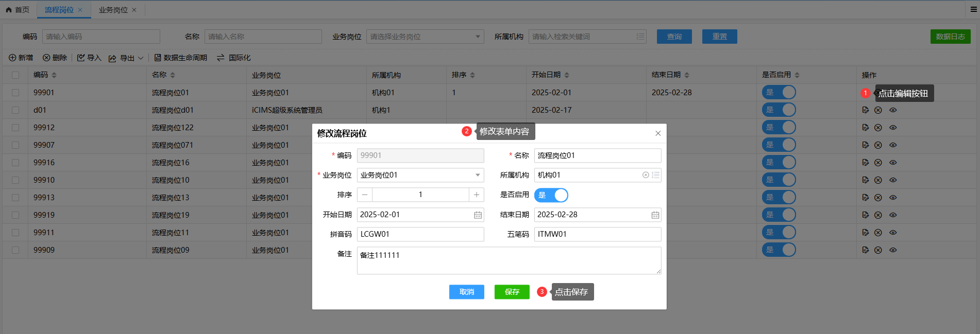The width and height of the screenshot is (980, 334).
Task: Click the delete icon for row 99912
Action: (x=878, y=128)
